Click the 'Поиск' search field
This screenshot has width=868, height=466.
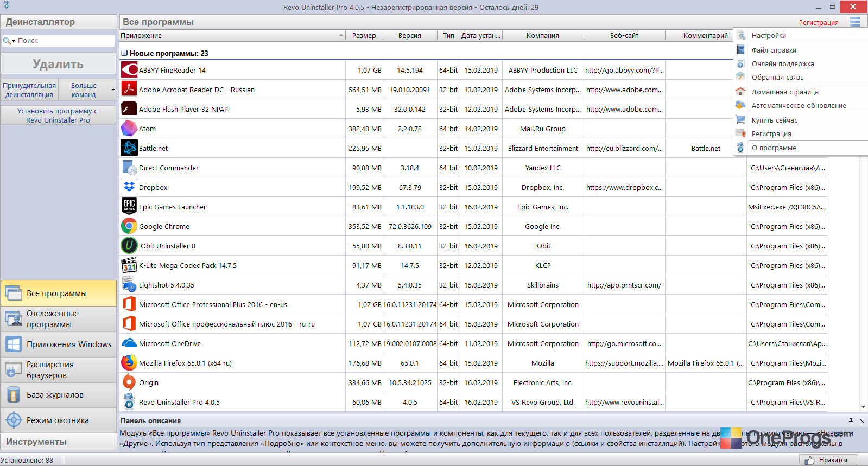pyautogui.click(x=65, y=41)
